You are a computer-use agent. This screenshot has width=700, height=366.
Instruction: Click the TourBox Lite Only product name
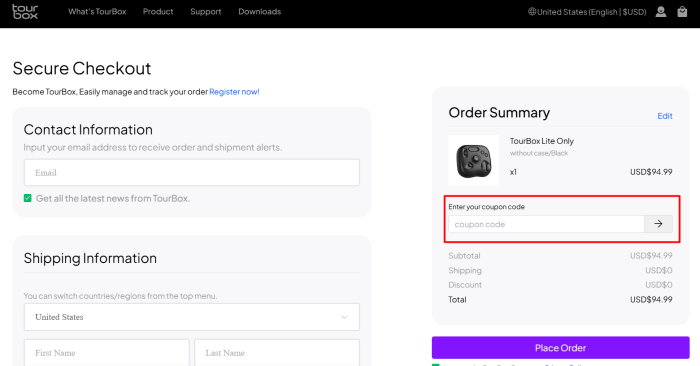point(542,141)
